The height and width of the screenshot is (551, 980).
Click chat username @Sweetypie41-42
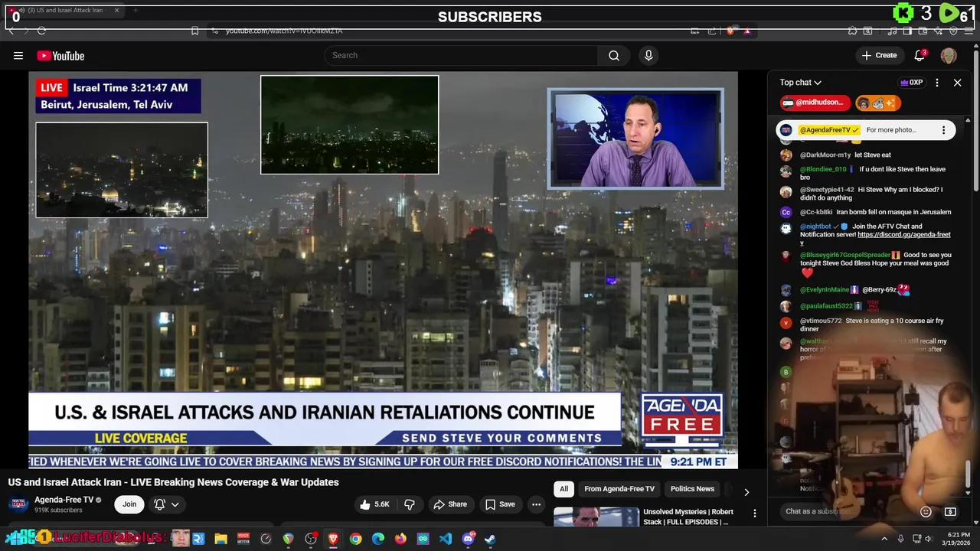click(827, 190)
